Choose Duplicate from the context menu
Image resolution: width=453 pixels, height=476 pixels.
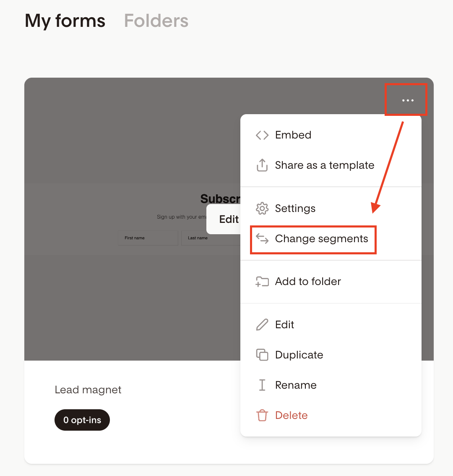(x=299, y=355)
